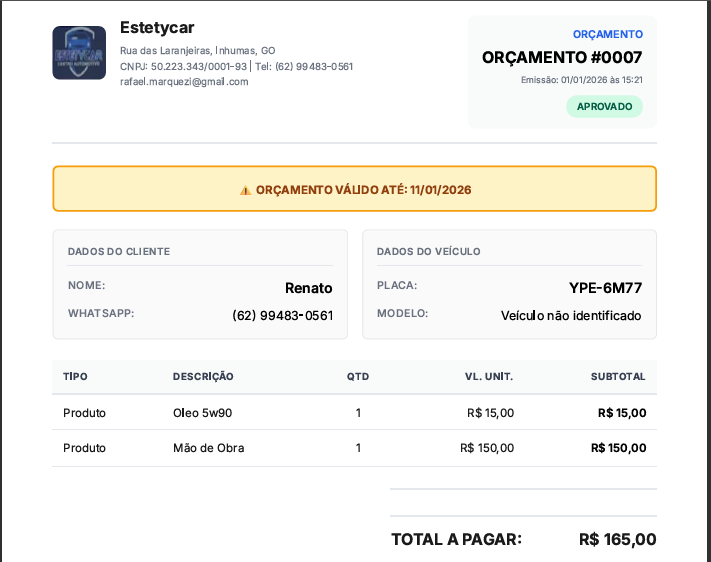
Task: Click the plate value YPE-6M77
Action: pos(605,288)
